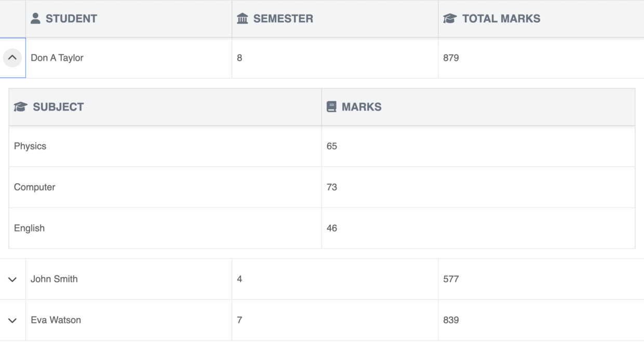644x342 pixels.
Task: Click the Marks header in nested table
Action: pos(361,107)
